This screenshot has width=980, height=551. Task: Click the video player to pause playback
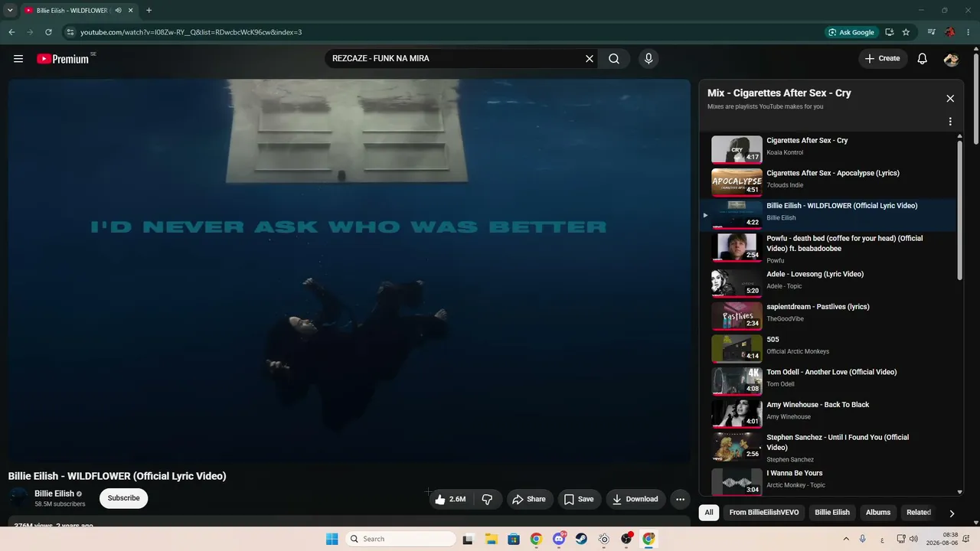point(349,270)
